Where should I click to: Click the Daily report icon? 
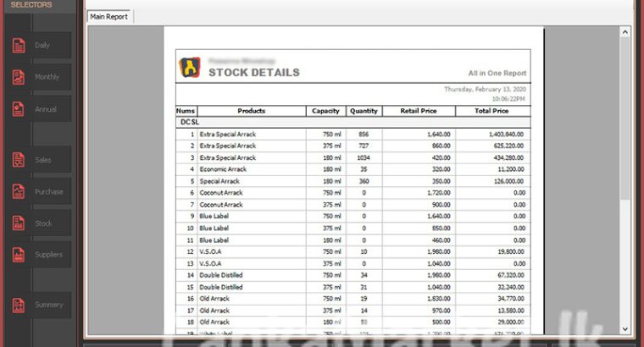click(18, 46)
